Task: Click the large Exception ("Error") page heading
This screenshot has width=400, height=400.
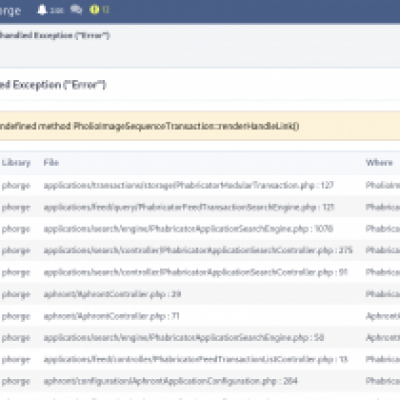Action: 53,85
